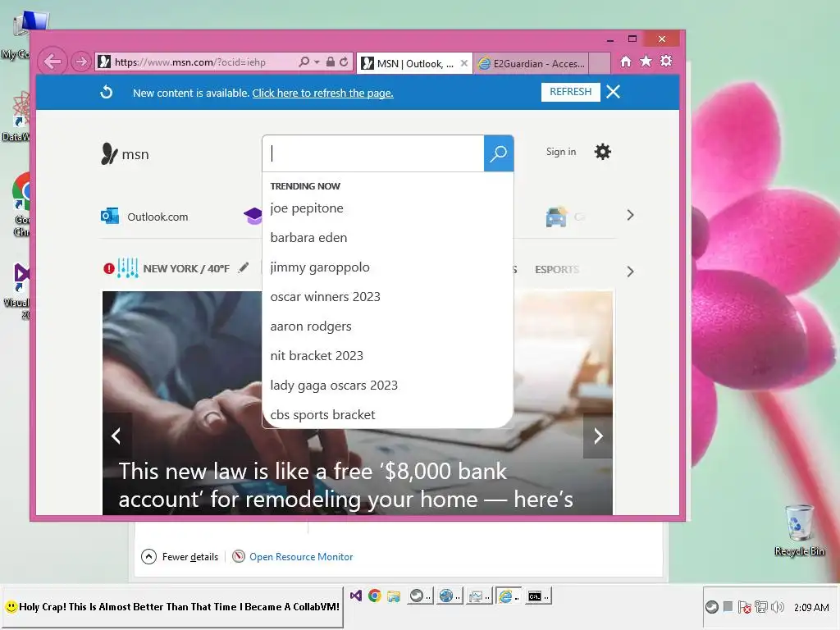Viewport: 840px width, 630px height.
Task: Open Action Center flag tray icon
Action: [x=744, y=607]
